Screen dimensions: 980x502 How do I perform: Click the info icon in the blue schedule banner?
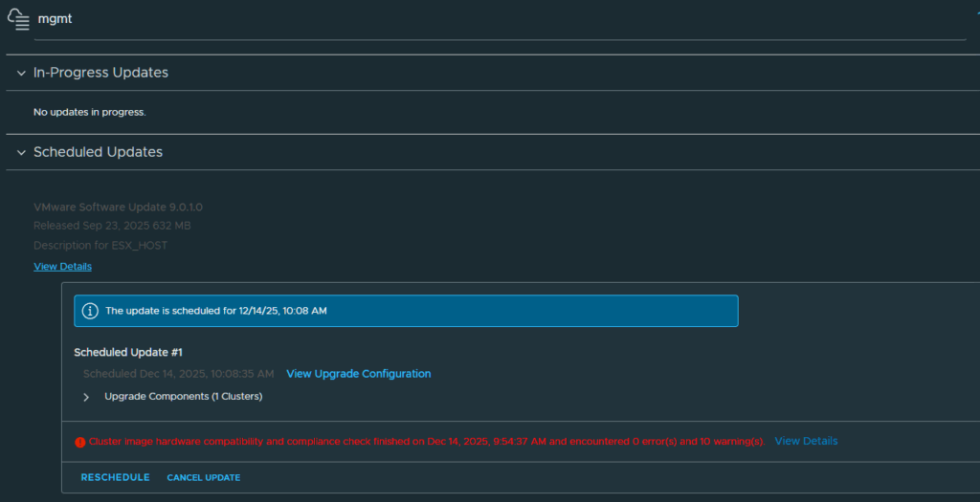coord(90,311)
